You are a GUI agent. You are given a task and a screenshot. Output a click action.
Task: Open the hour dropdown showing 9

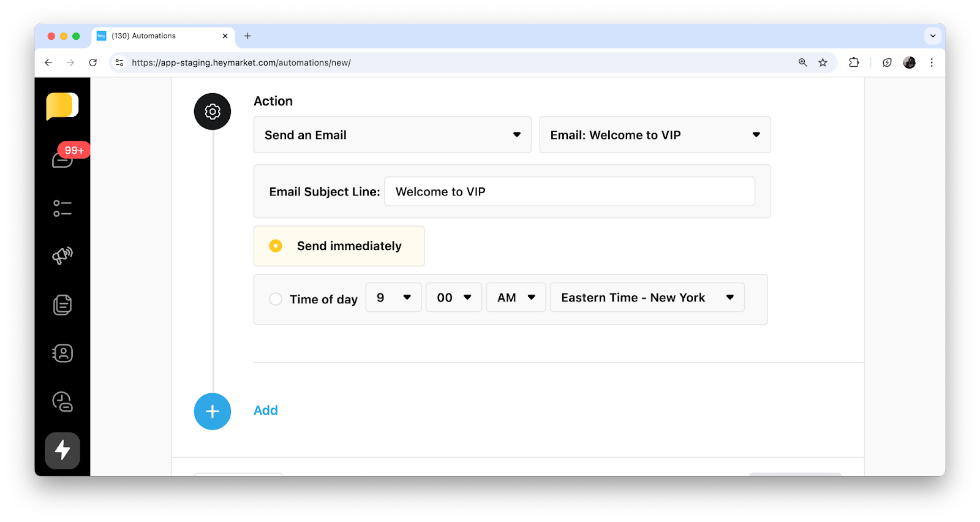(393, 297)
